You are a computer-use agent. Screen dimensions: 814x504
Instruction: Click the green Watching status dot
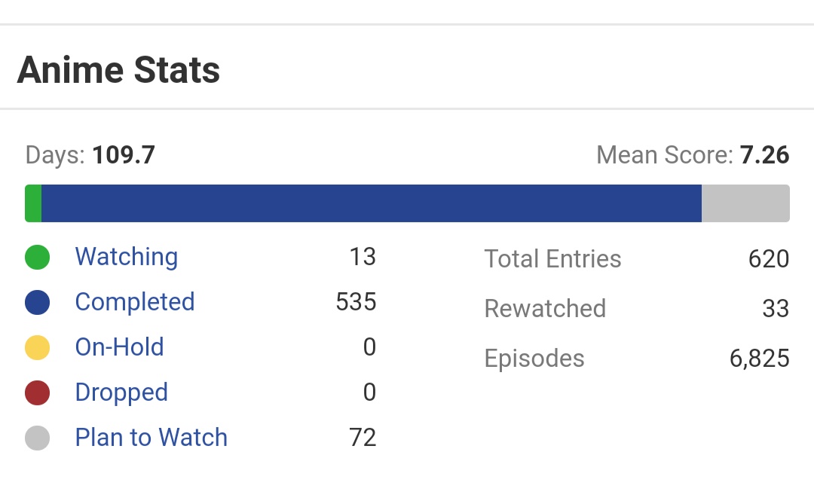click(x=37, y=257)
